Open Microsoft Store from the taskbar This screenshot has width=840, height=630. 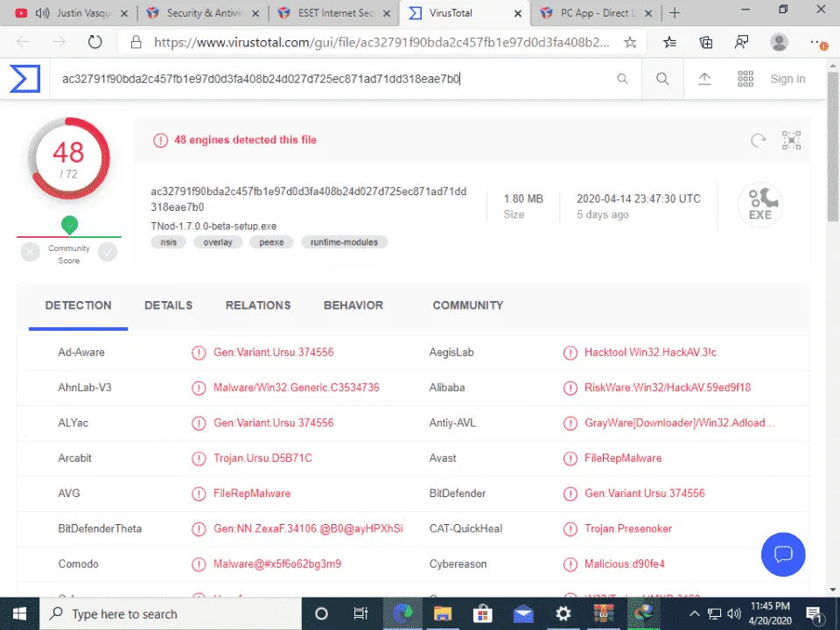[483, 614]
